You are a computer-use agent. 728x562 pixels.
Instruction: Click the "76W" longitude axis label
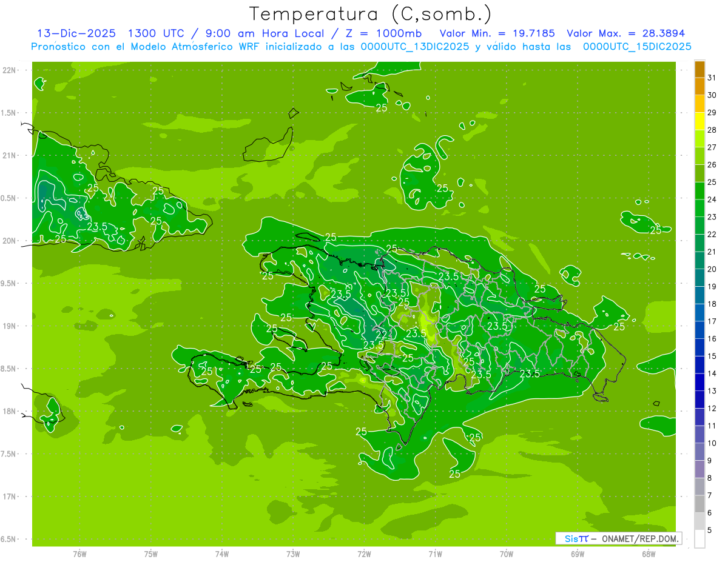pyautogui.click(x=79, y=554)
